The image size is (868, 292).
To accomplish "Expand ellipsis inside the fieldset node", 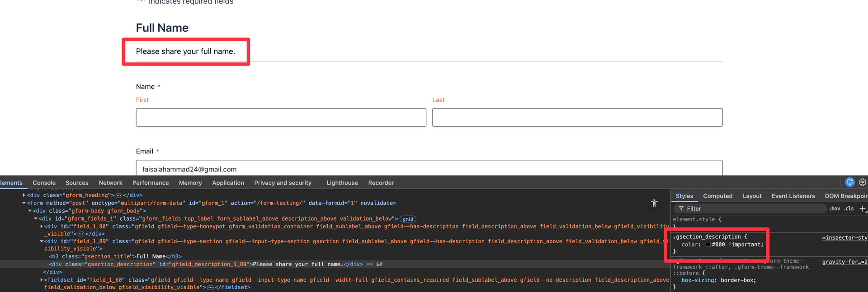I will click(210, 287).
